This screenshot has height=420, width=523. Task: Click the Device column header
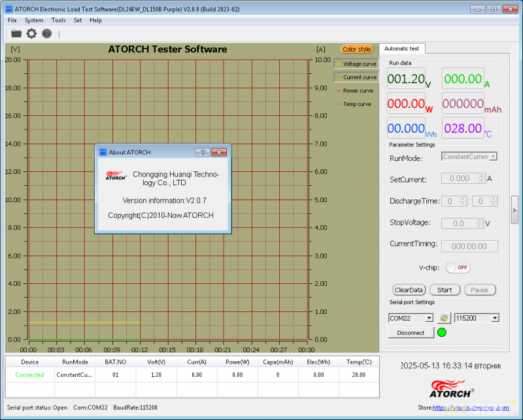coord(29,362)
